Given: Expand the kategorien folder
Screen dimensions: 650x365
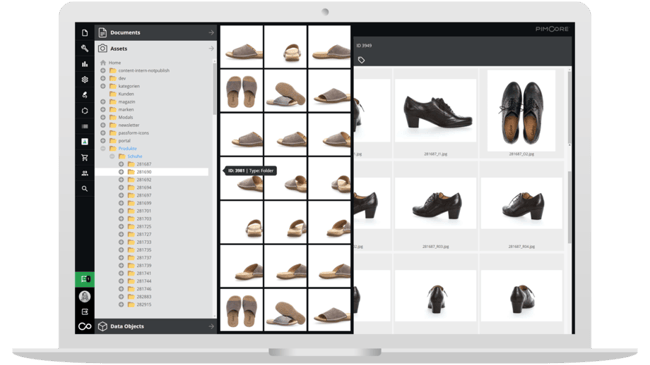Looking at the screenshot, I should pyautogui.click(x=103, y=86).
